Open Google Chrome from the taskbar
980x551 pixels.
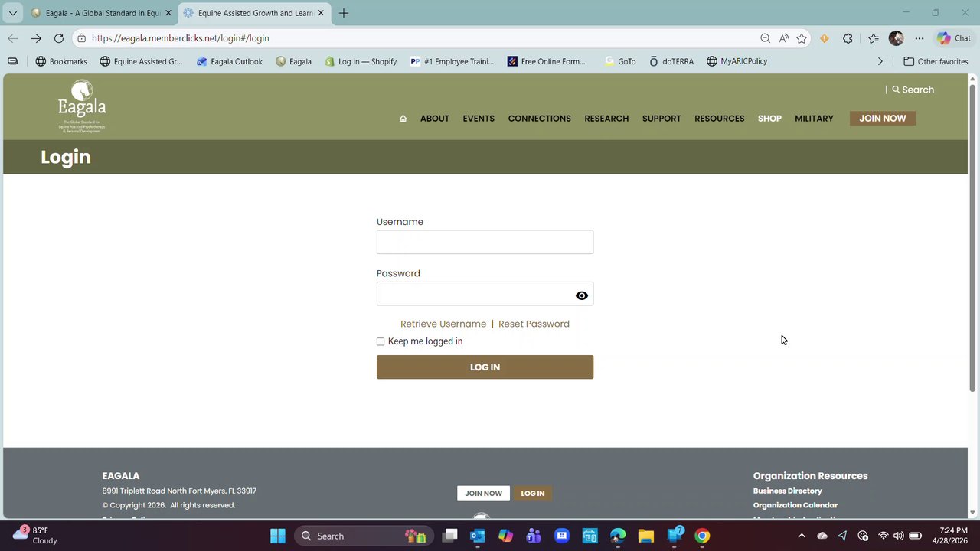[702, 536]
